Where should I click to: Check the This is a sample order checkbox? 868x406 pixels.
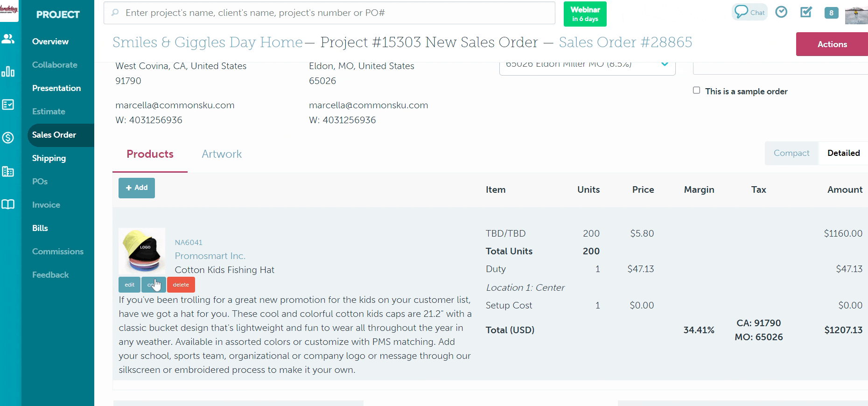coord(696,90)
